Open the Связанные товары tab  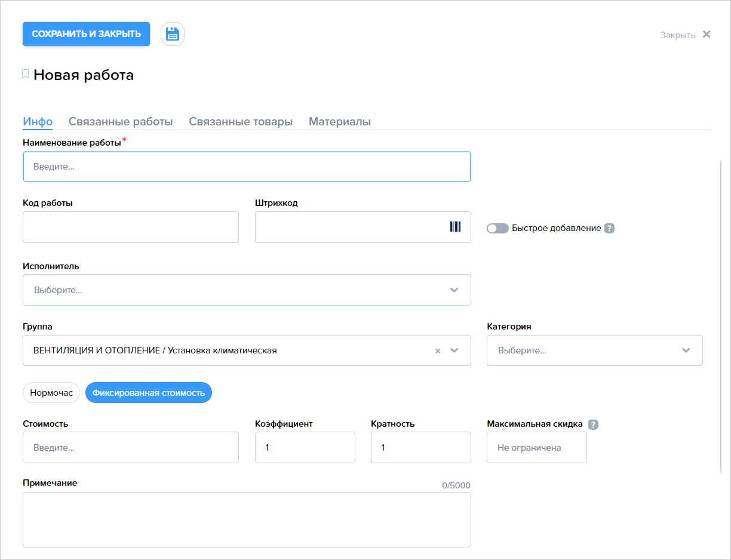241,121
